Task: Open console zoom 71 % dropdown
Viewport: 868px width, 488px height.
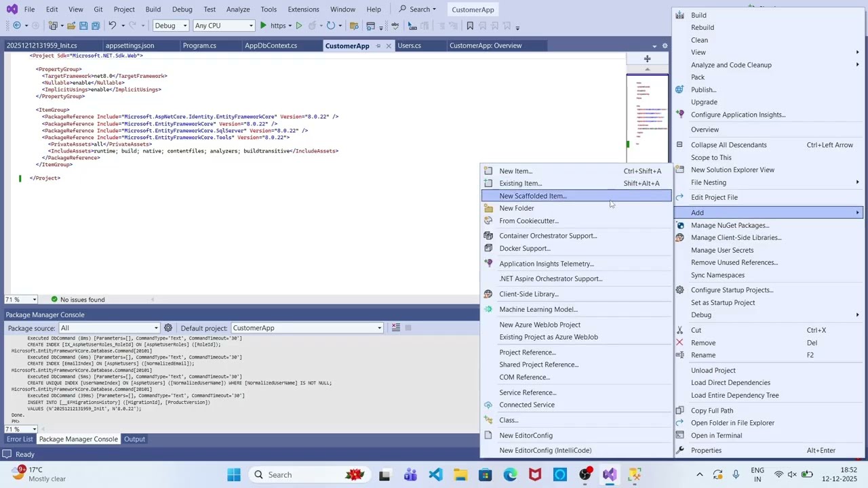Action: (34, 429)
